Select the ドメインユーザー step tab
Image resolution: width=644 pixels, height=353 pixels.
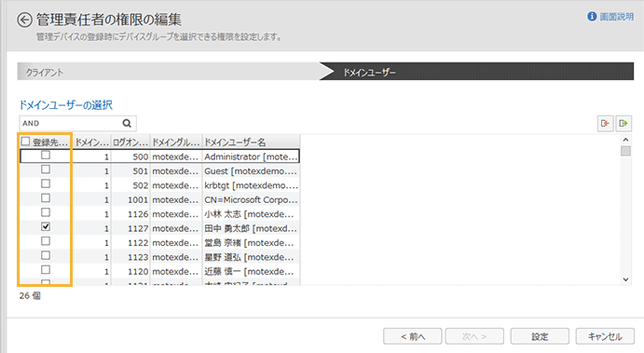(x=476, y=72)
